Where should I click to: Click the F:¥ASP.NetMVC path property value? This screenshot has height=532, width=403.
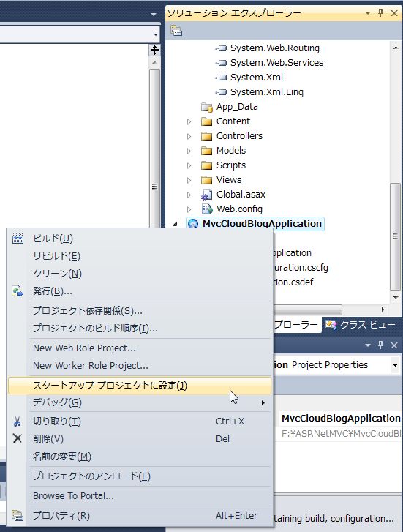(341, 434)
